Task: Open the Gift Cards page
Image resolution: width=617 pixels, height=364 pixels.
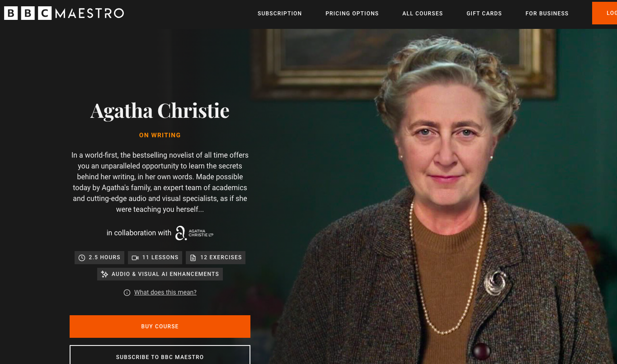Action: [x=484, y=14]
